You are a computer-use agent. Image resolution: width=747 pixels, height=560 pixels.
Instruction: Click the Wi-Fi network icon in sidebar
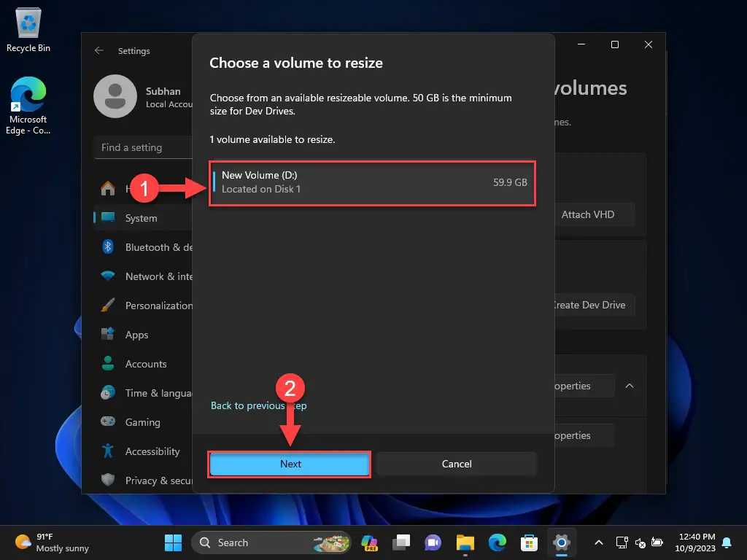pos(108,276)
